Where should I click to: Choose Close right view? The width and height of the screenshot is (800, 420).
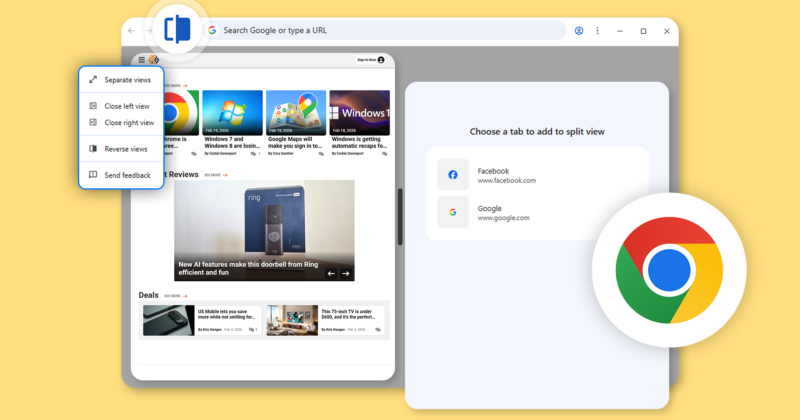pos(121,122)
